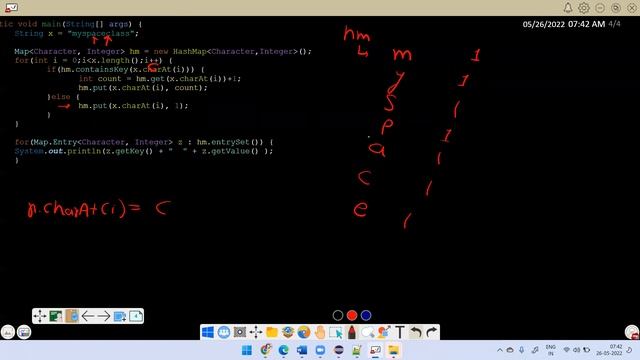Open the whiteboard app logo menu
The width and height of the screenshot is (640, 360).
tap(11, 7)
